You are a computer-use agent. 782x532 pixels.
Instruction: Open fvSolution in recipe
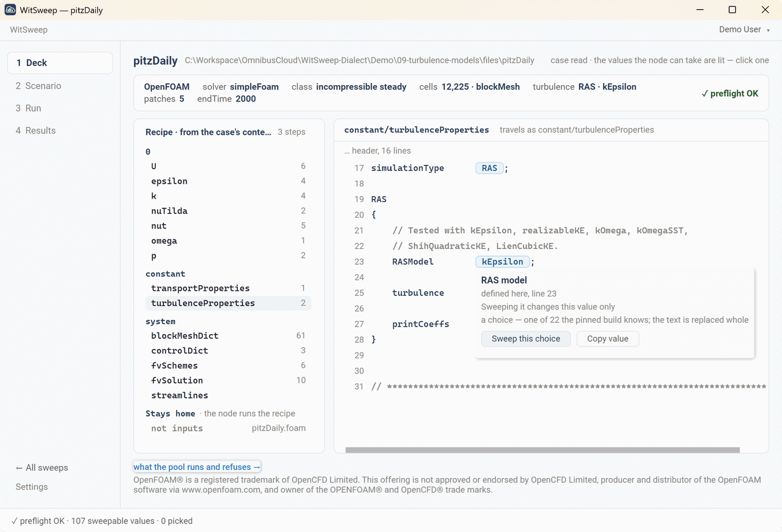228,381
